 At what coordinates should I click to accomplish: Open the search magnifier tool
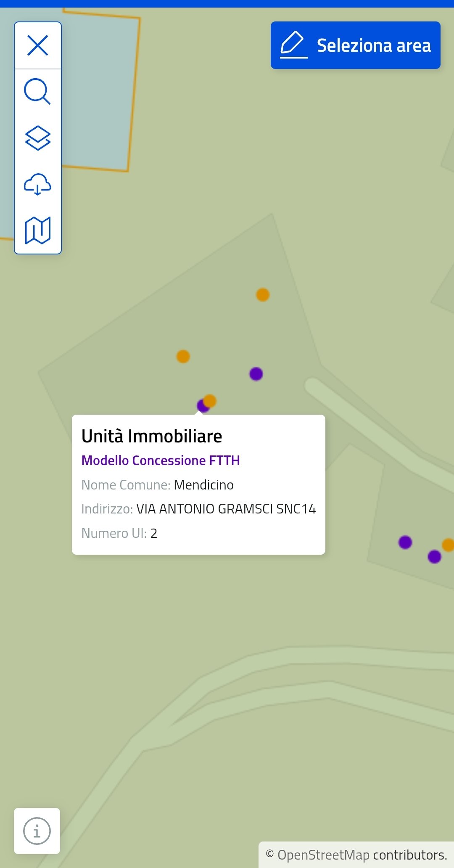(x=37, y=91)
